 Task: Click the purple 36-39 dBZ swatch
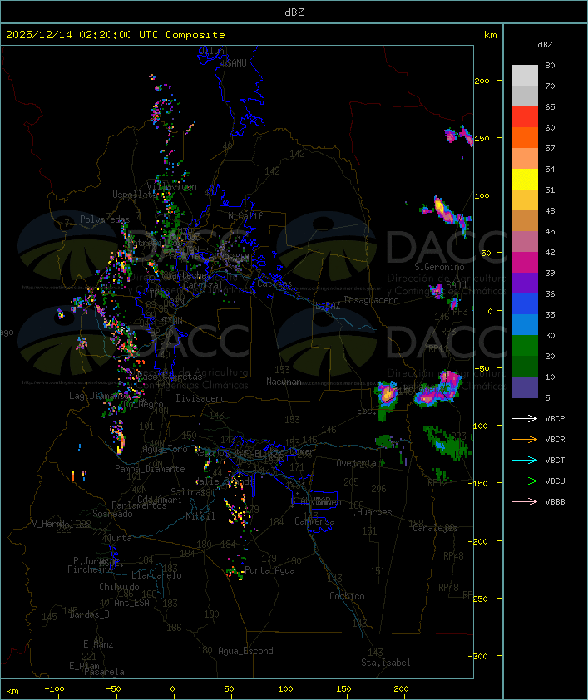pyautogui.click(x=525, y=283)
